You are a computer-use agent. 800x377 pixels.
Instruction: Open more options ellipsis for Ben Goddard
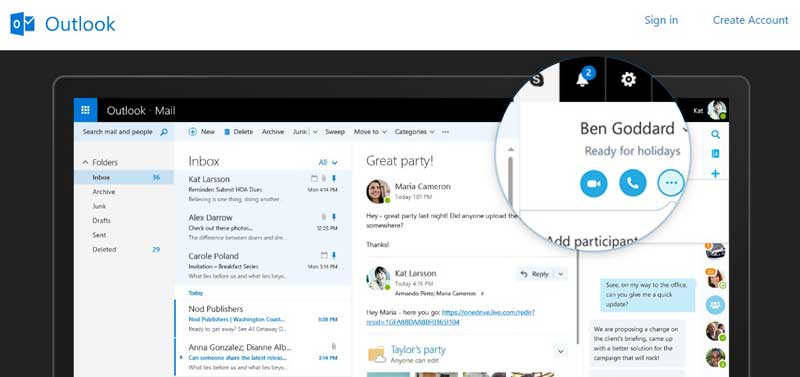(671, 183)
